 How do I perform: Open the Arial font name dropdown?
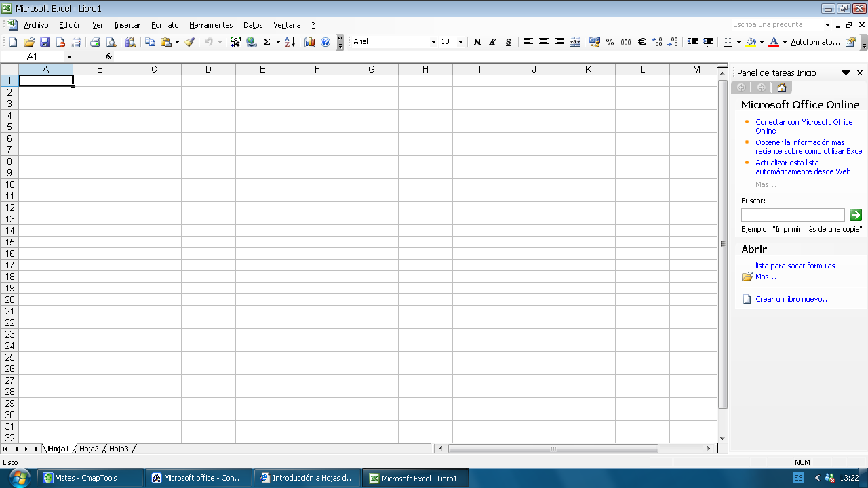pos(434,42)
